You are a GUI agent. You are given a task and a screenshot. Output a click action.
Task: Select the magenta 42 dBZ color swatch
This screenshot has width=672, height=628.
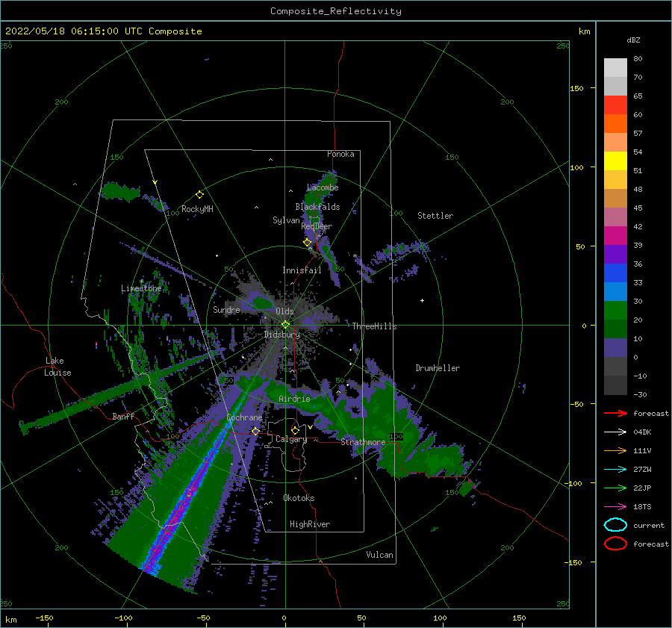[615, 236]
